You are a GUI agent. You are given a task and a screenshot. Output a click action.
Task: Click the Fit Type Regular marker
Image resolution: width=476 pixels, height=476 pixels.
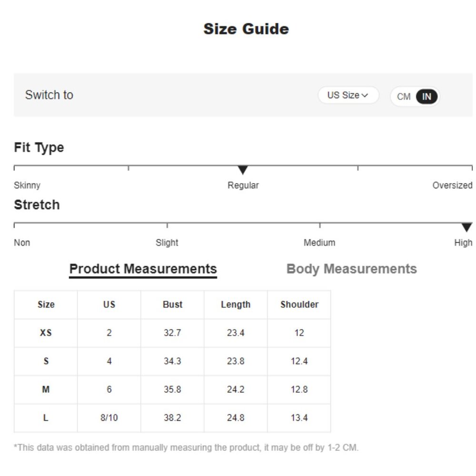pyautogui.click(x=243, y=170)
